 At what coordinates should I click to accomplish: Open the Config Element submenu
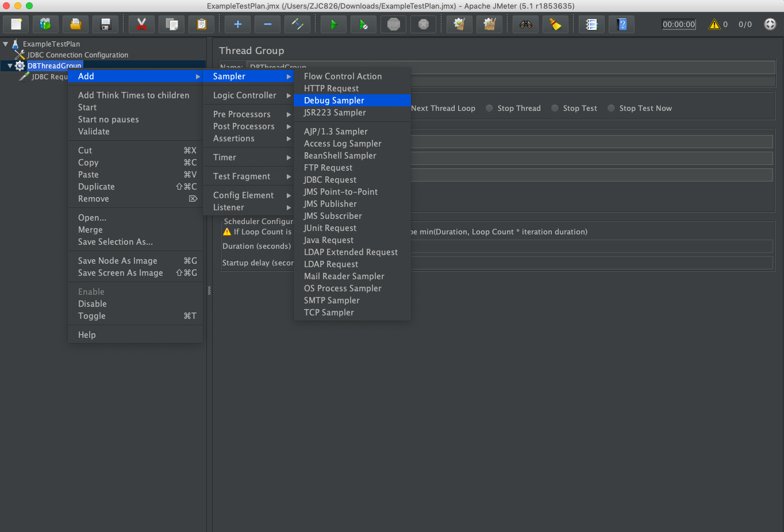pos(248,195)
